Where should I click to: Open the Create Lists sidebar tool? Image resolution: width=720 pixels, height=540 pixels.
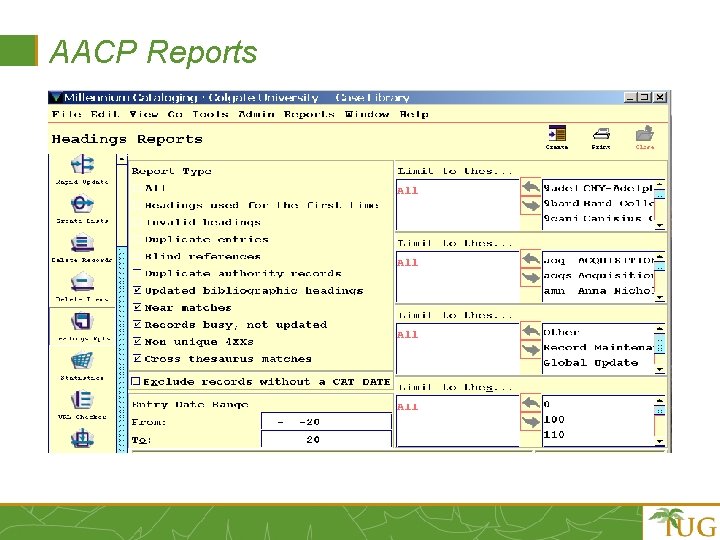[x=82, y=208]
